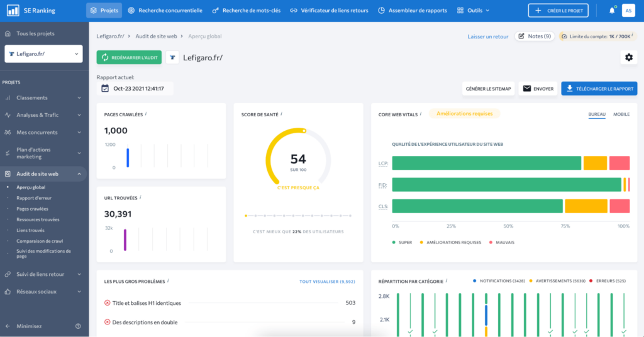Click the account limit gauge icon
The image size is (644, 337).
[x=564, y=36]
